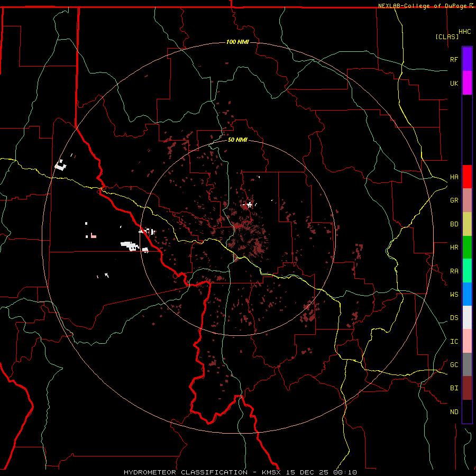Click the GR legend label
Screen dimensions: 476x476
point(454,200)
